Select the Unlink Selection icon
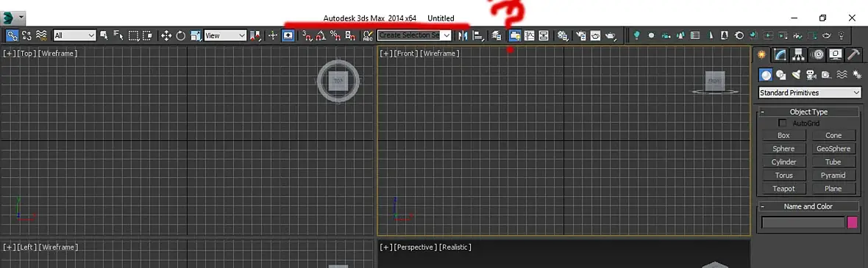 tap(26, 35)
